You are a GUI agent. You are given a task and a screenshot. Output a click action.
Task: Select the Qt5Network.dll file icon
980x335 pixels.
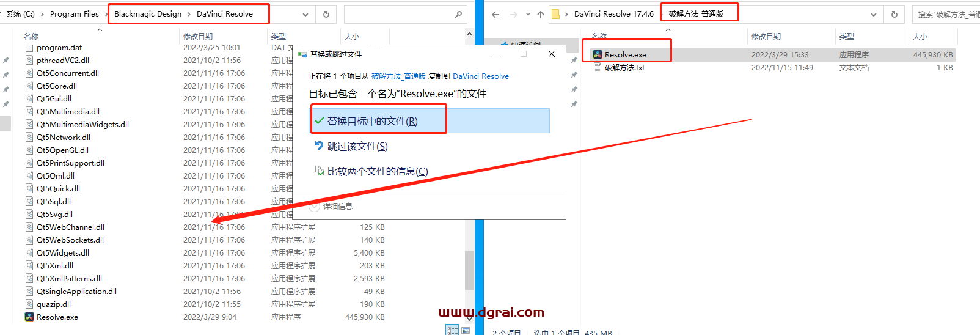pos(29,137)
